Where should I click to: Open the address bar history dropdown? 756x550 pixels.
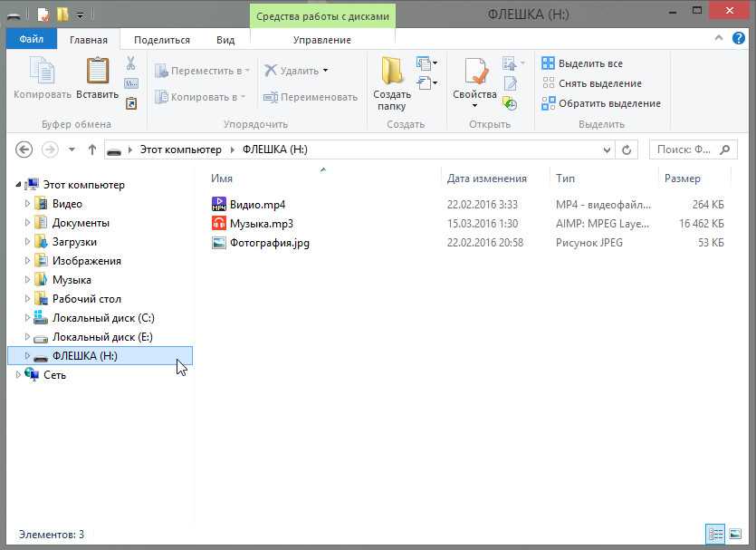click(x=607, y=150)
